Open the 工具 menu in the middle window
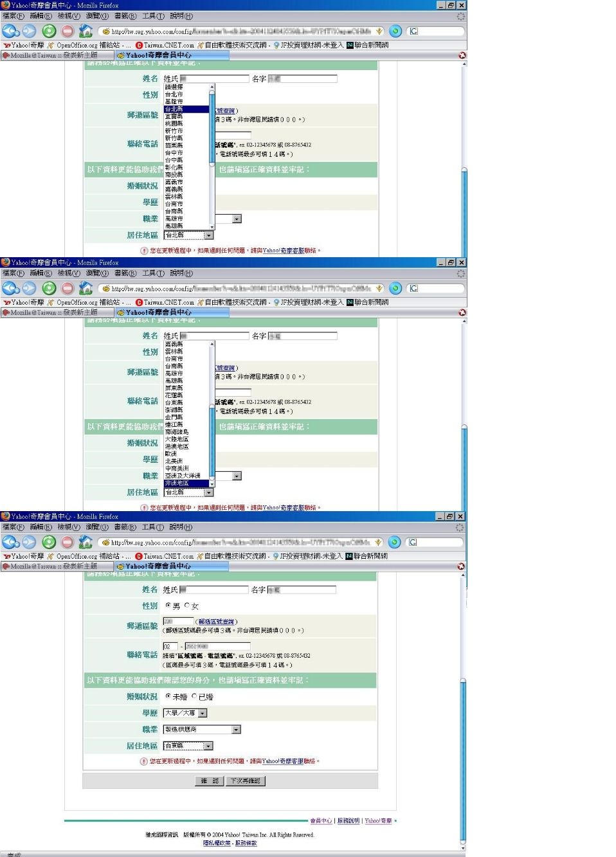 [153, 273]
